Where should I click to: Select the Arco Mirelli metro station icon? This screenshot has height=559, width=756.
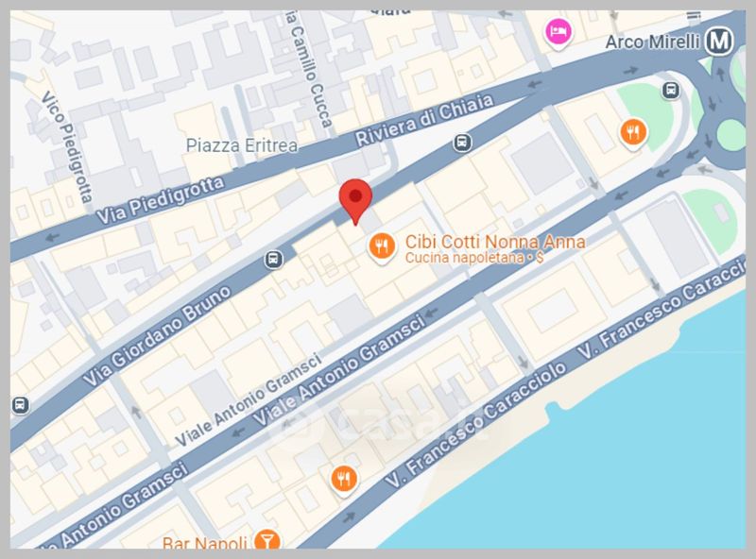(719, 42)
